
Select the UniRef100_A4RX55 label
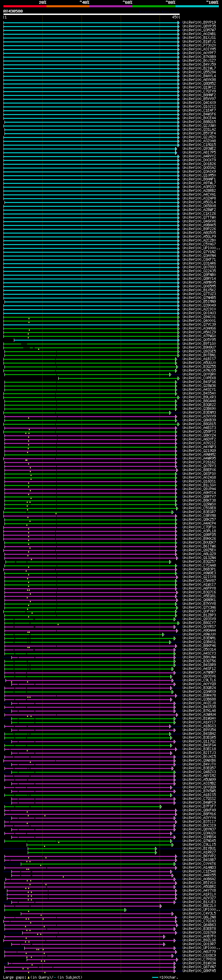199,875
